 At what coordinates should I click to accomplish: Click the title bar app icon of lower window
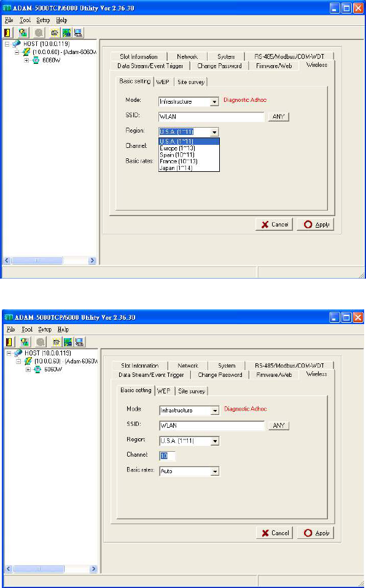[x=8, y=317]
